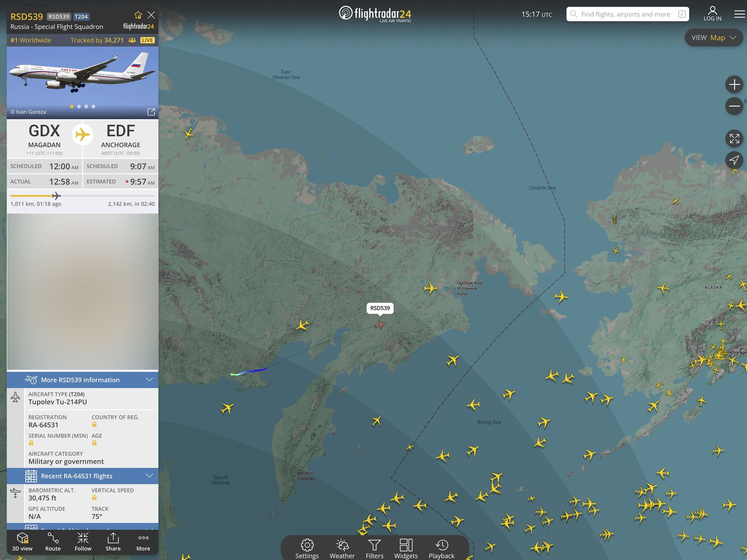
Task: Open the 3D view of the flight
Action: tap(22, 542)
